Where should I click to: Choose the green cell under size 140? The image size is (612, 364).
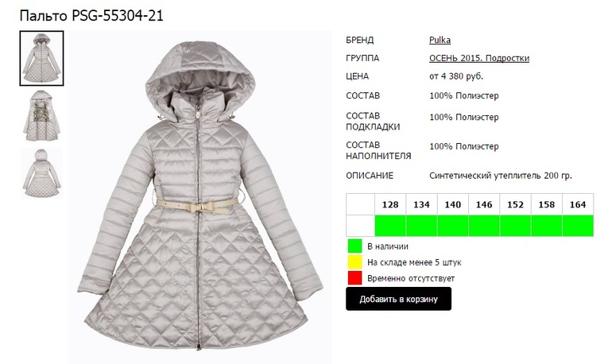pos(453,226)
